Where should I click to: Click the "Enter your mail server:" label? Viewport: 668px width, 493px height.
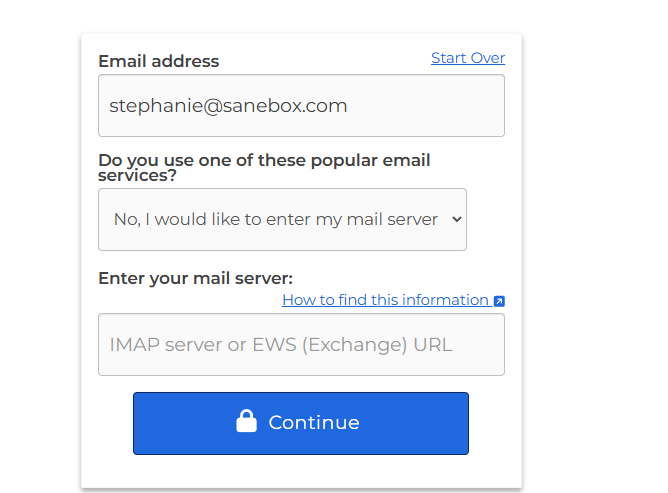(195, 278)
